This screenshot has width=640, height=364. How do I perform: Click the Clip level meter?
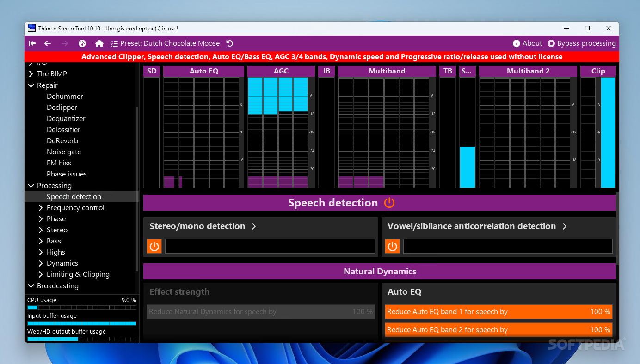pos(598,133)
